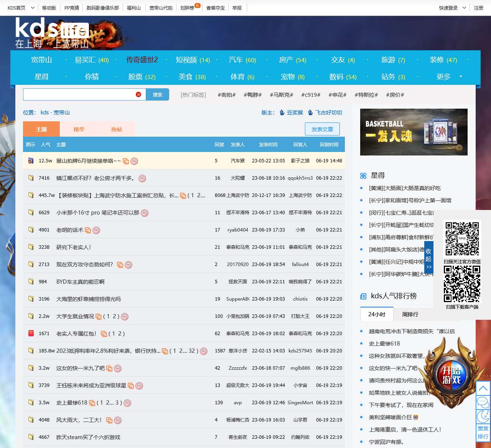The image size is (491, 448).
Task: Click the 发表文章 button
Action: [322, 129]
